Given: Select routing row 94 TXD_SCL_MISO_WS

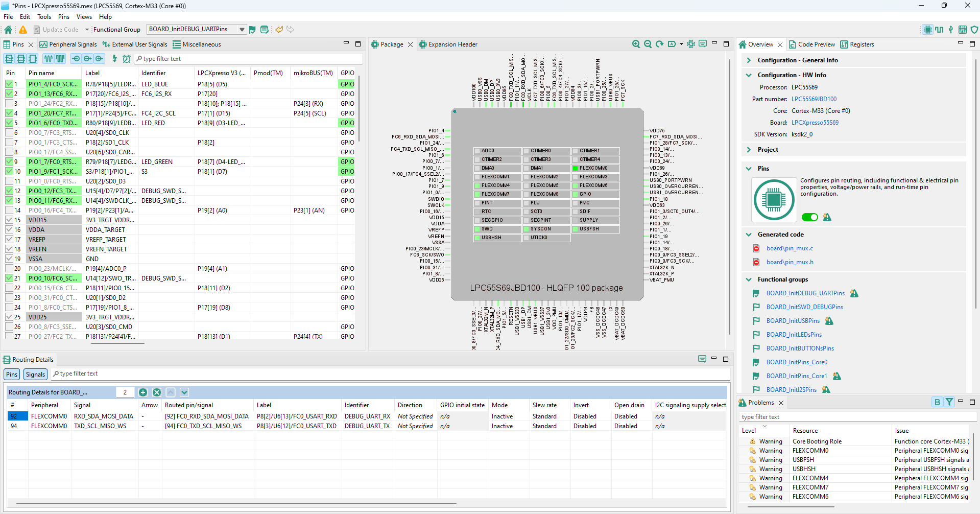Looking at the screenshot, I should (367, 426).
